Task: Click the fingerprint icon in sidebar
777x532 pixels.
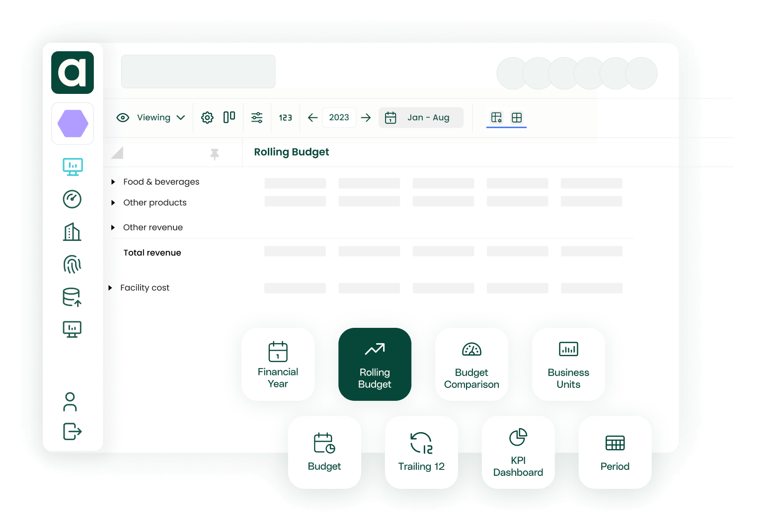Action: 72,264
